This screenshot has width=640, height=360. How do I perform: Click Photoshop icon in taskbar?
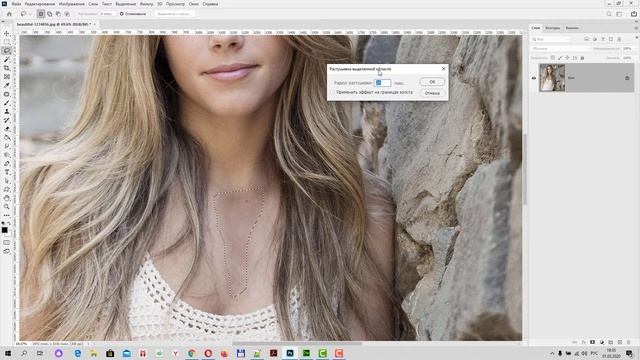point(290,353)
